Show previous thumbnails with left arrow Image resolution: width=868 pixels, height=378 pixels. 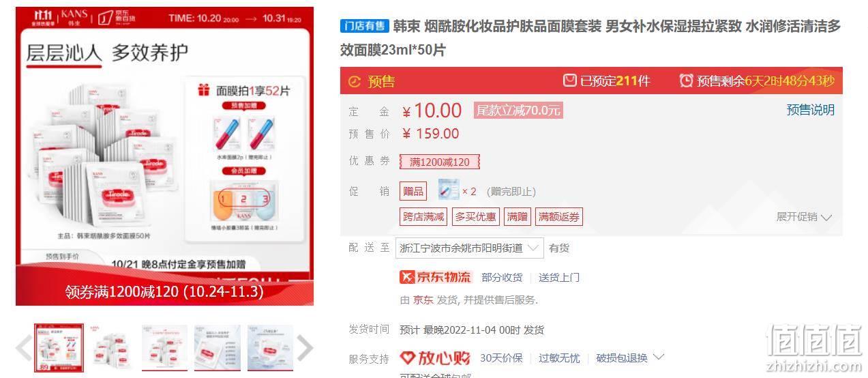tap(24, 348)
